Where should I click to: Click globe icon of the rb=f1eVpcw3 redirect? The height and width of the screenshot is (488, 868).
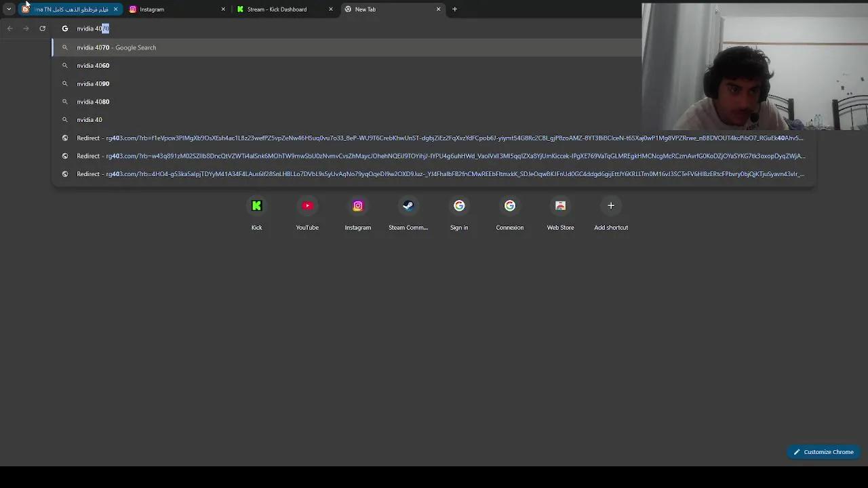(65, 138)
